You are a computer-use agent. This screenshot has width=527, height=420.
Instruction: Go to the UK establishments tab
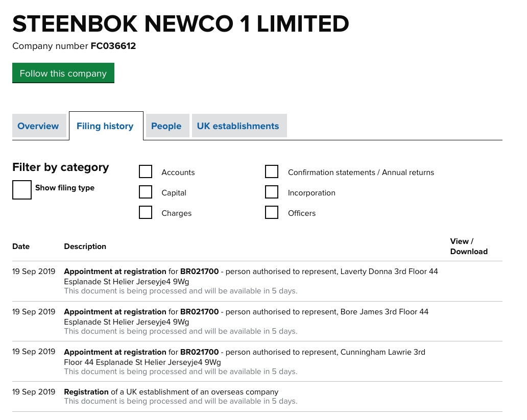[x=238, y=126]
